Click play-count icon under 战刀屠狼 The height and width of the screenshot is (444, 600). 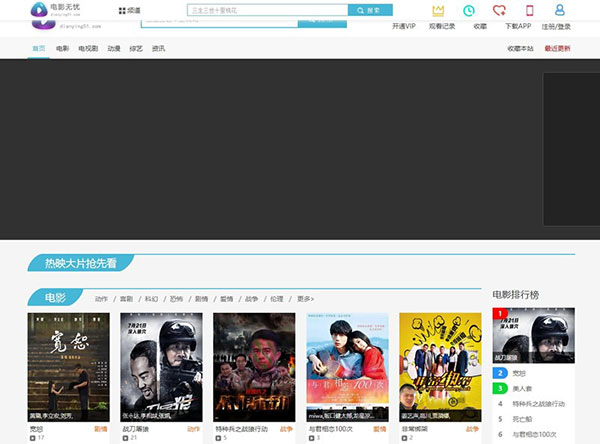pos(125,438)
